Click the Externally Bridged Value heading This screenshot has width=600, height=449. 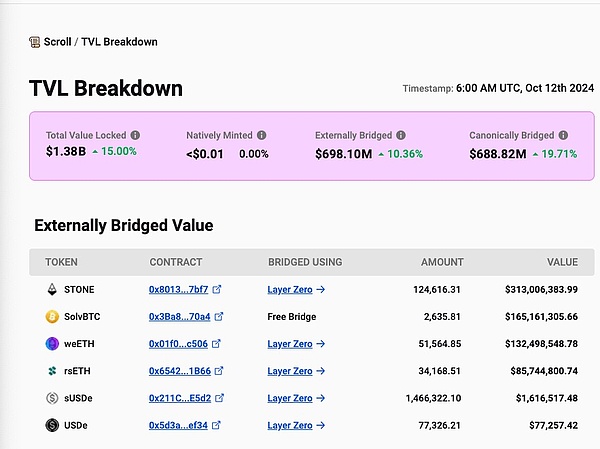tap(124, 225)
